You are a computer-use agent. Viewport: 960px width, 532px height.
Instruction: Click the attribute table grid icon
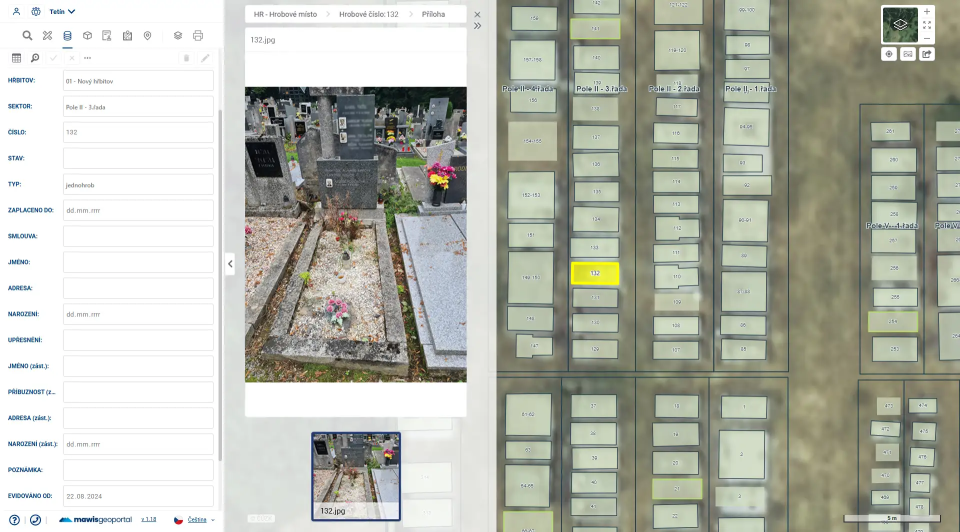coord(16,58)
